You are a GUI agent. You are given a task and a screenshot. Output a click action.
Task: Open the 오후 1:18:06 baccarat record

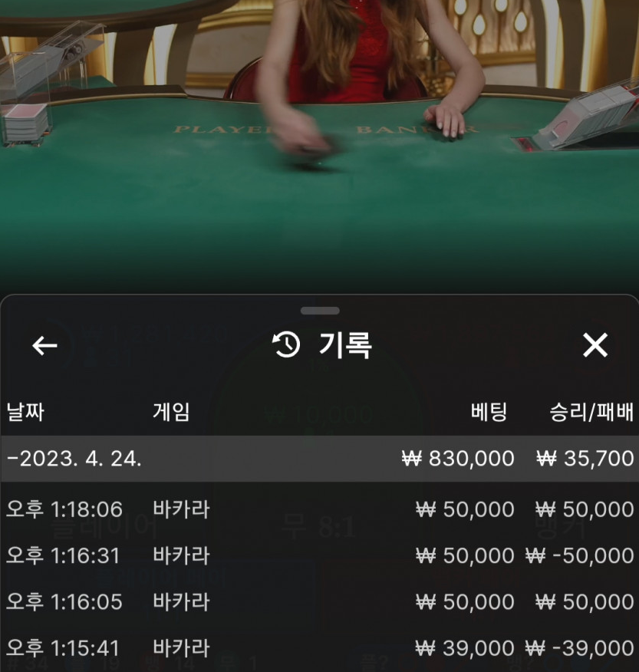(319, 509)
